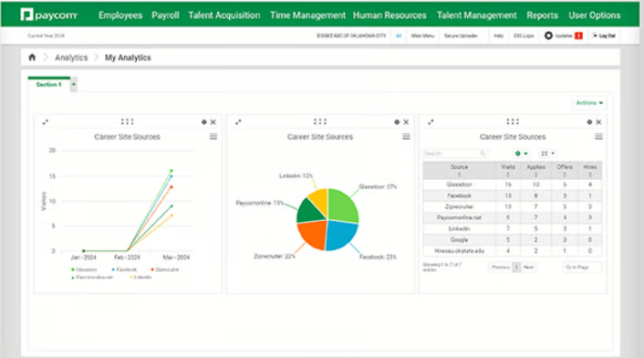
Task: Remove the pie chart widget with X
Action: 406,122
